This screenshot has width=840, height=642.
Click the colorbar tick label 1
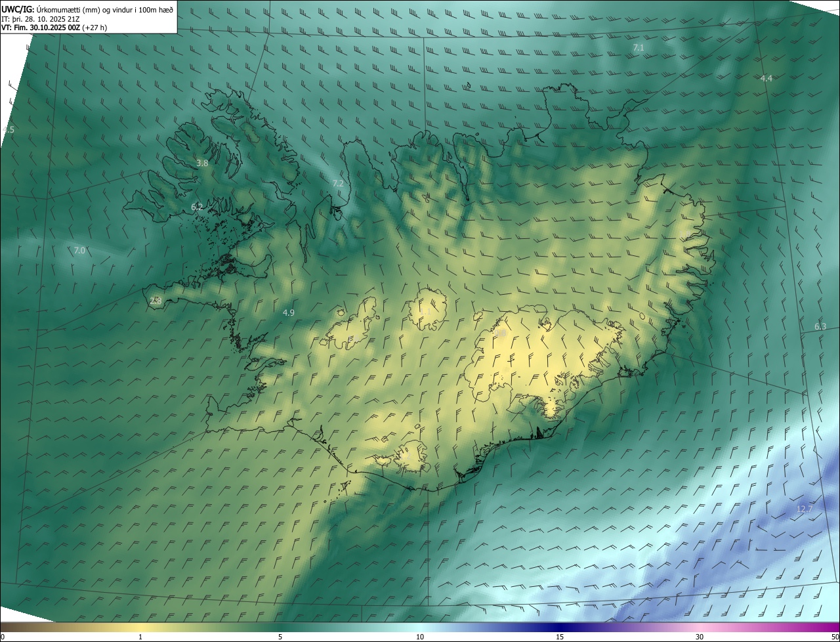coord(140,637)
